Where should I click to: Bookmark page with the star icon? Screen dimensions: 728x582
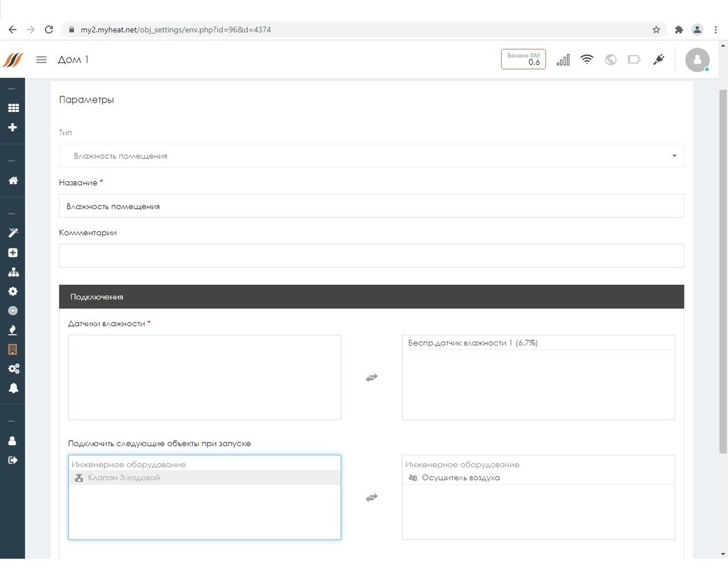click(656, 29)
